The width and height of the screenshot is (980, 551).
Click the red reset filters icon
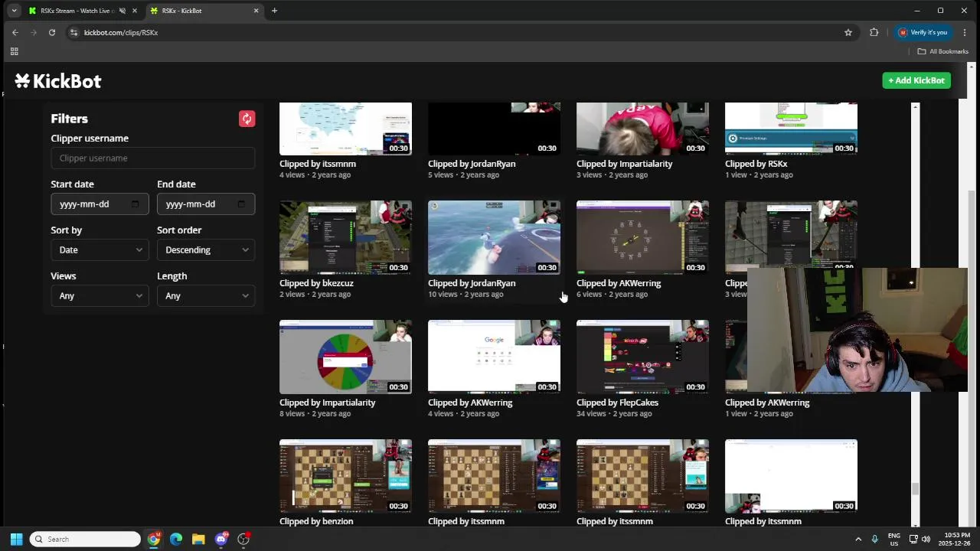pyautogui.click(x=247, y=119)
